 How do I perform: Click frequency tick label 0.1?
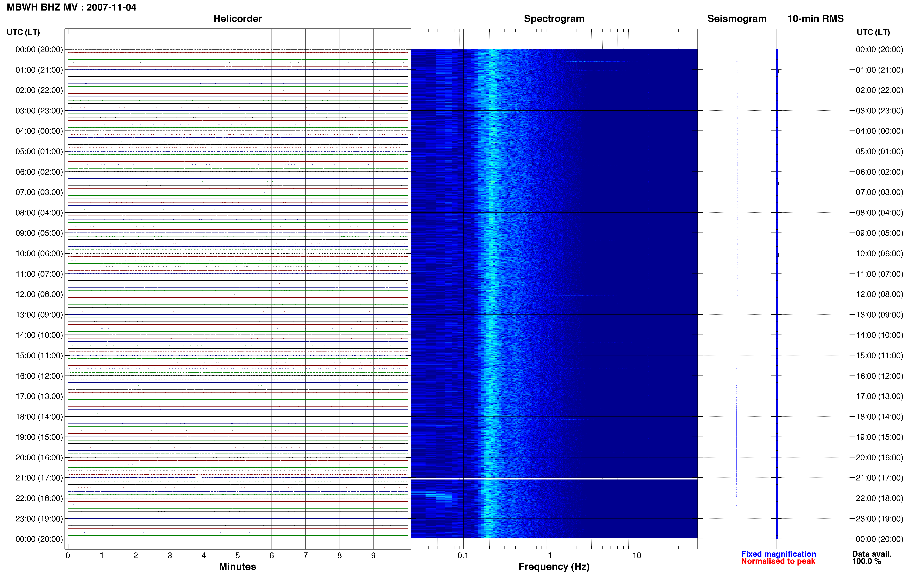point(463,555)
